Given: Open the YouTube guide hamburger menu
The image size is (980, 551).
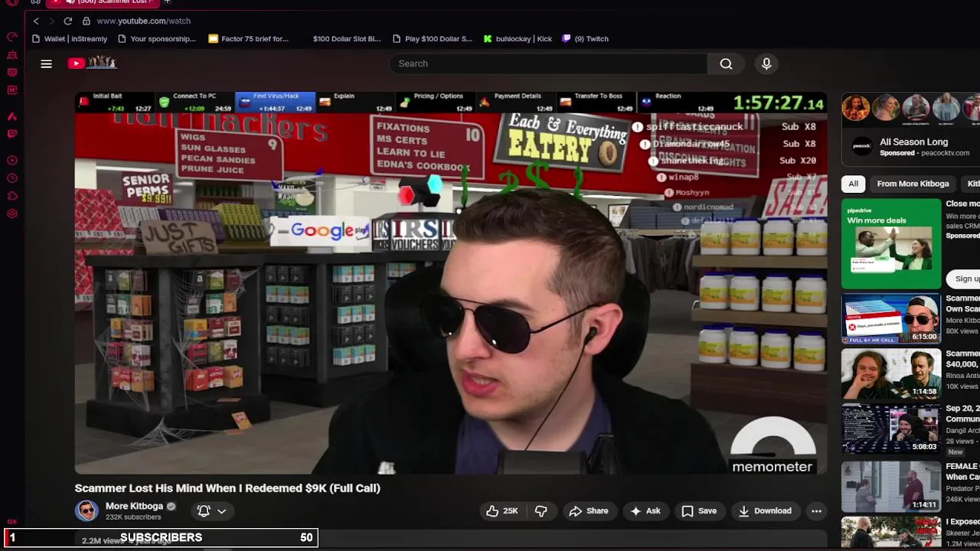Looking at the screenshot, I should click(47, 64).
